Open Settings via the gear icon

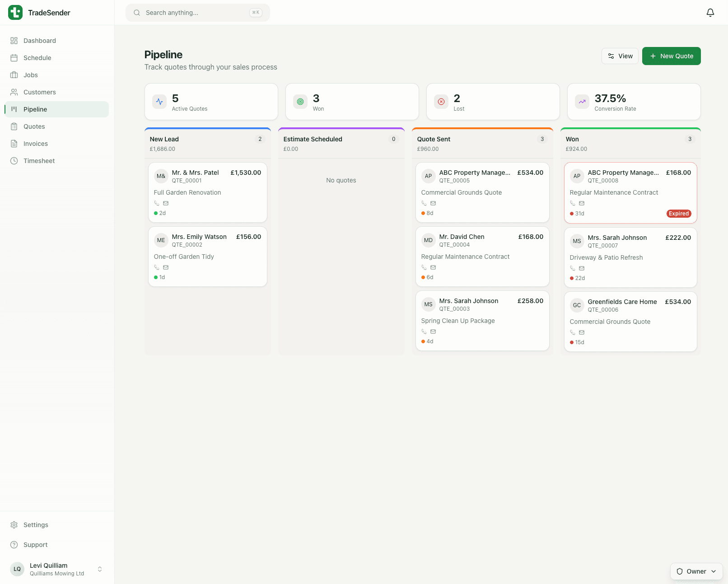pyautogui.click(x=14, y=525)
